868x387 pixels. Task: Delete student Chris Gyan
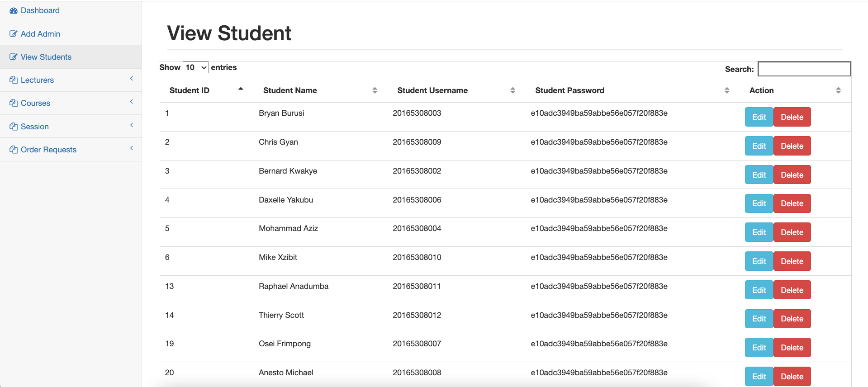(792, 146)
